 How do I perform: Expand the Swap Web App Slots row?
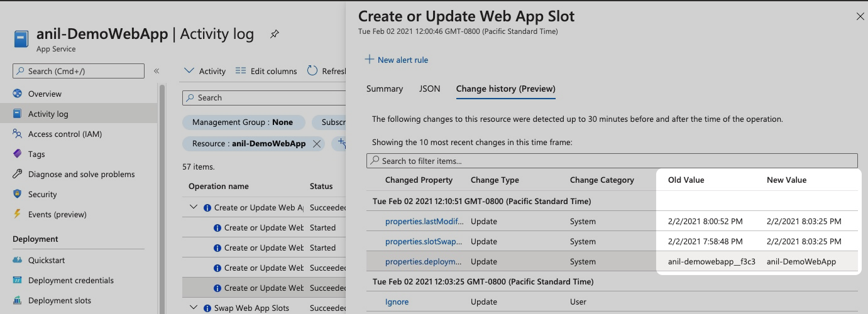194,308
